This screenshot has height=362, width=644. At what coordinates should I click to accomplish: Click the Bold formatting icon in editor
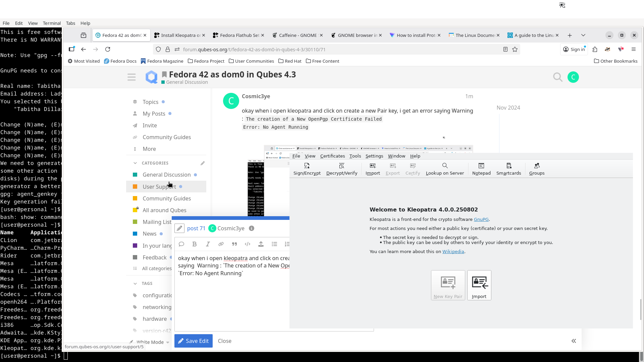195,244
